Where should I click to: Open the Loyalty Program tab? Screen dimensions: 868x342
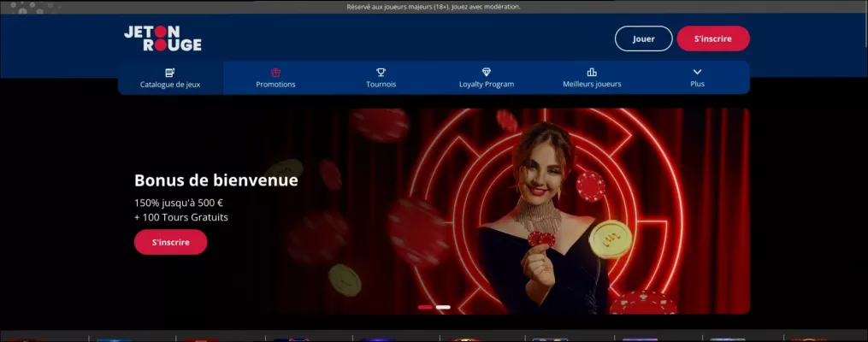click(x=487, y=78)
